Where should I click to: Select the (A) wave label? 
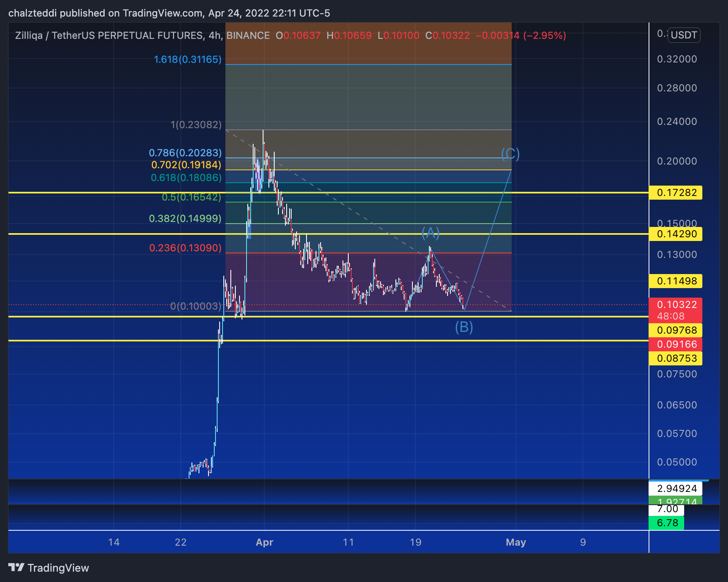click(430, 233)
